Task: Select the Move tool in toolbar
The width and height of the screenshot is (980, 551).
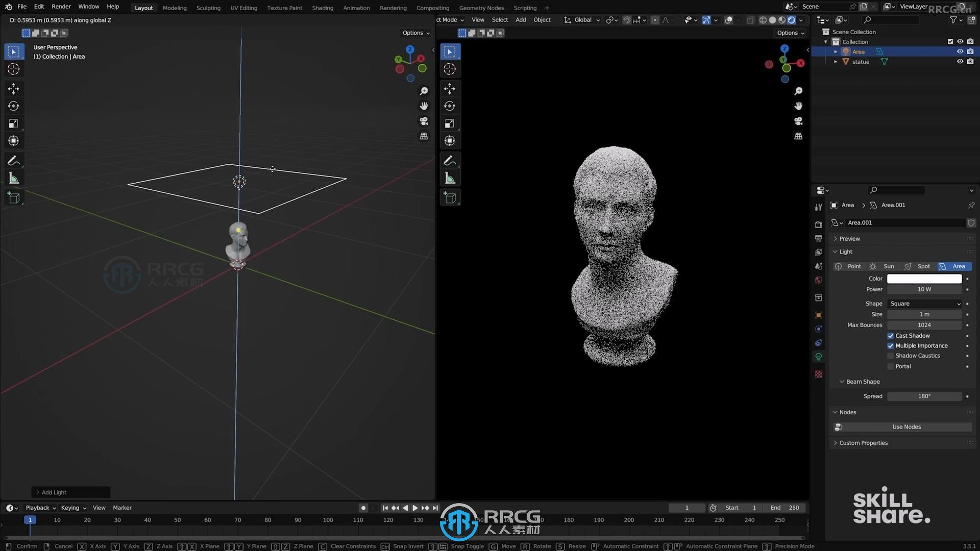Action: pos(13,88)
